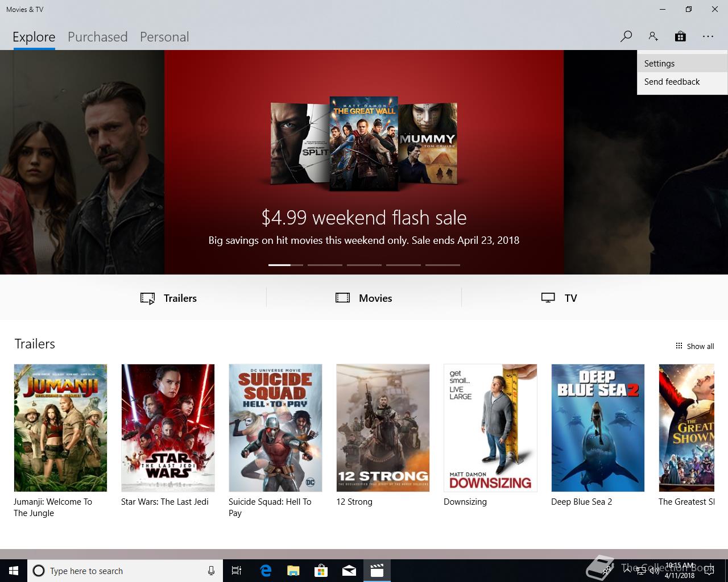Image resolution: width=728 pixels, height=582 pixels.
Task: Click Jumanji: Welcome To The Jungle title text
Action: [53, 508]
